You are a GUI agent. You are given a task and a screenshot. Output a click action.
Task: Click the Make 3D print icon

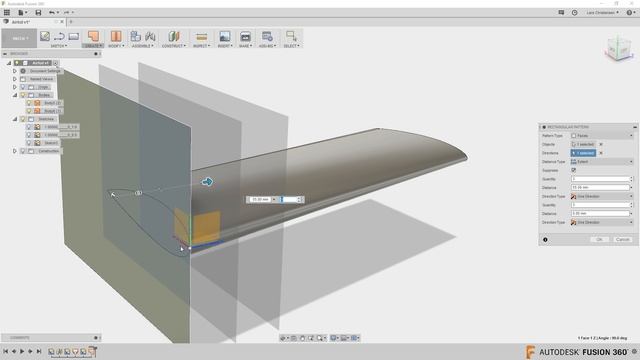point(245,36)
